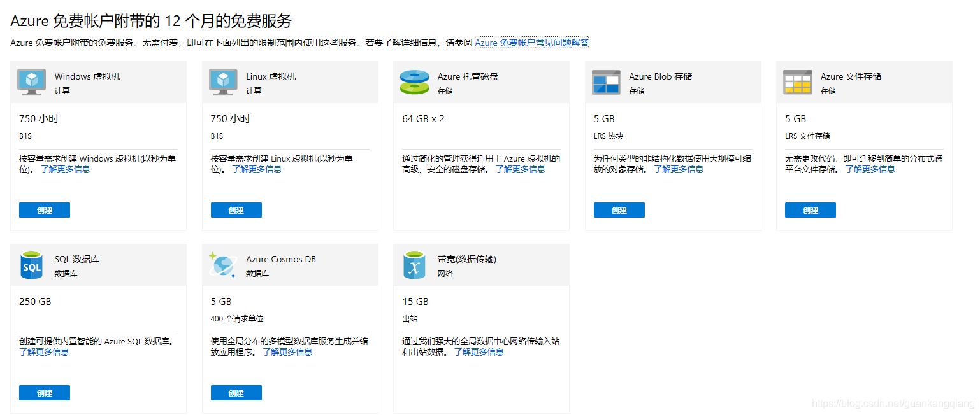
Task: Click 创建 button for Linux 虚拟机
Action: coord(236,210)
